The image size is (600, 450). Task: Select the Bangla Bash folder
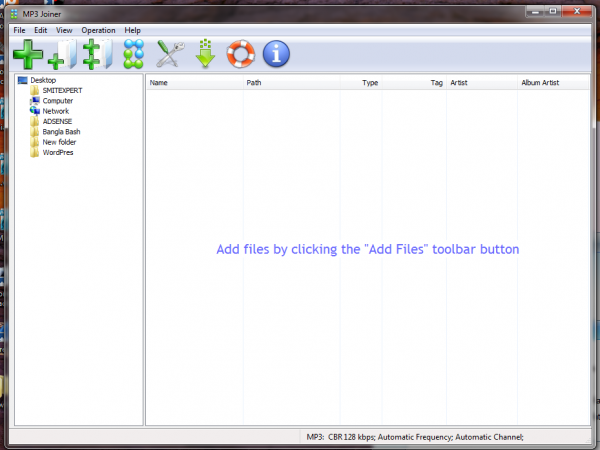click(x=62, y=132)
